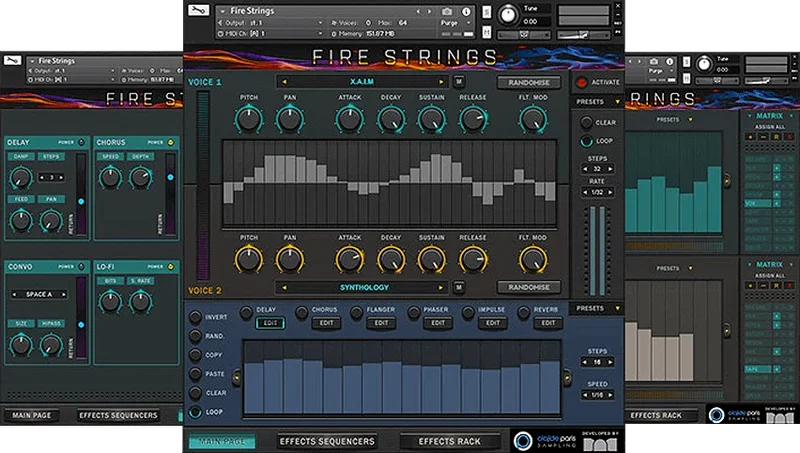This screenshot has height=453, width=800.
Task: Click Voice 1 RANDOMISE button
Action: pos(529,82)
